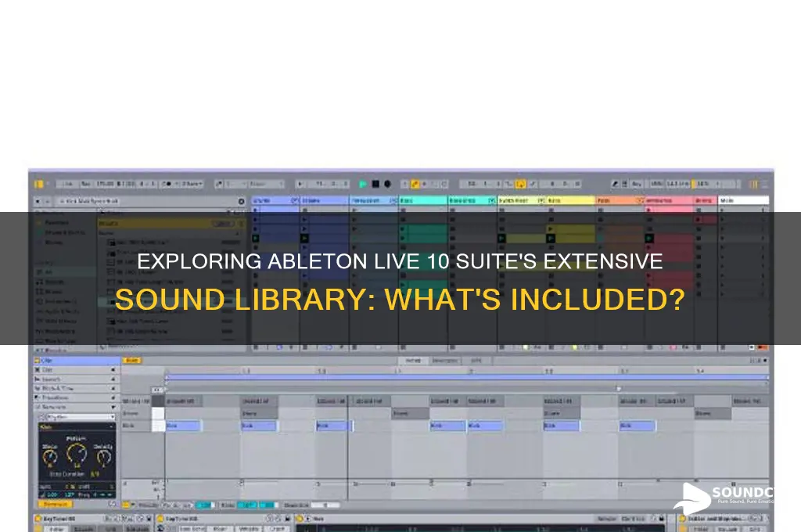Adjust the Density knob in generator
The height and width of the screenshot is (532, 801).
point(103,458)
